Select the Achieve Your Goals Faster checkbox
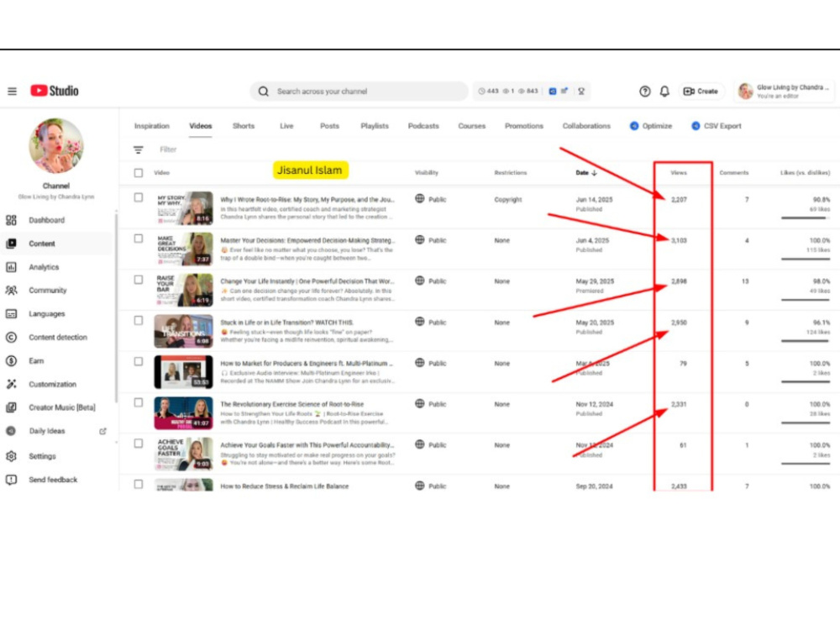This screenshot has width=840, height=630. [x=139, y=444]
